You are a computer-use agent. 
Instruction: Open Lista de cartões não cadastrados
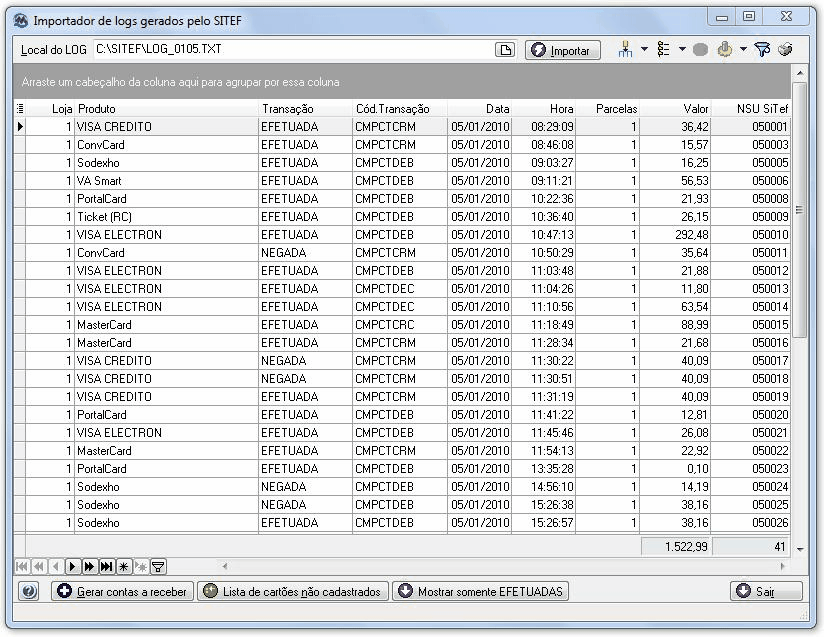pyautogui.click(x=292, y=591)
